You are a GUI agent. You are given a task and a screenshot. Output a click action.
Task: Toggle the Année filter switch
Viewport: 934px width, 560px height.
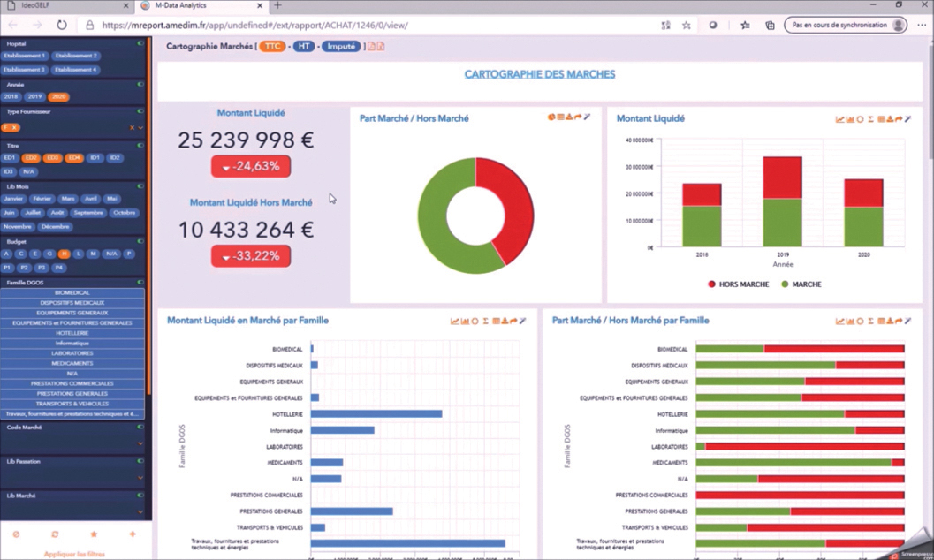point(140,85)
